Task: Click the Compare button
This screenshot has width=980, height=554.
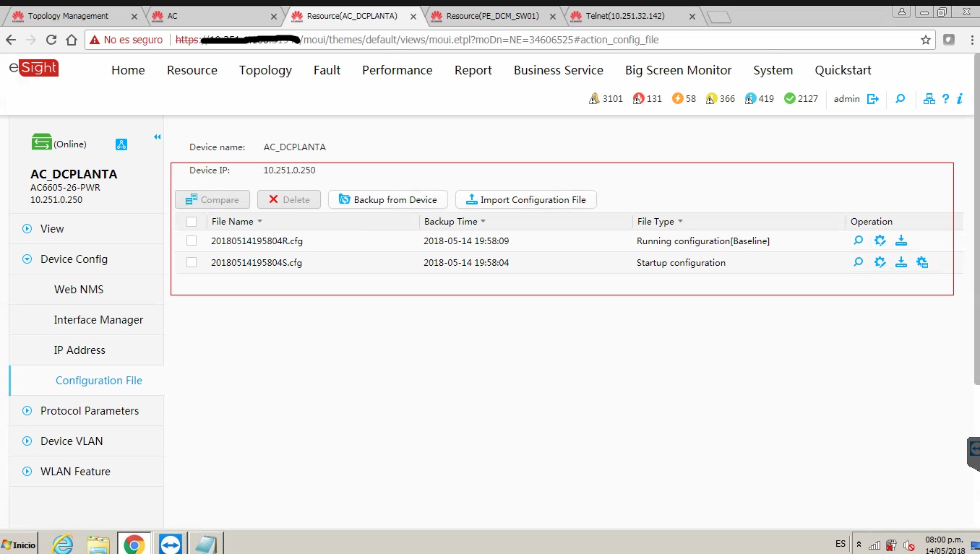Action: pyautogui.click(x=212, y=199)
